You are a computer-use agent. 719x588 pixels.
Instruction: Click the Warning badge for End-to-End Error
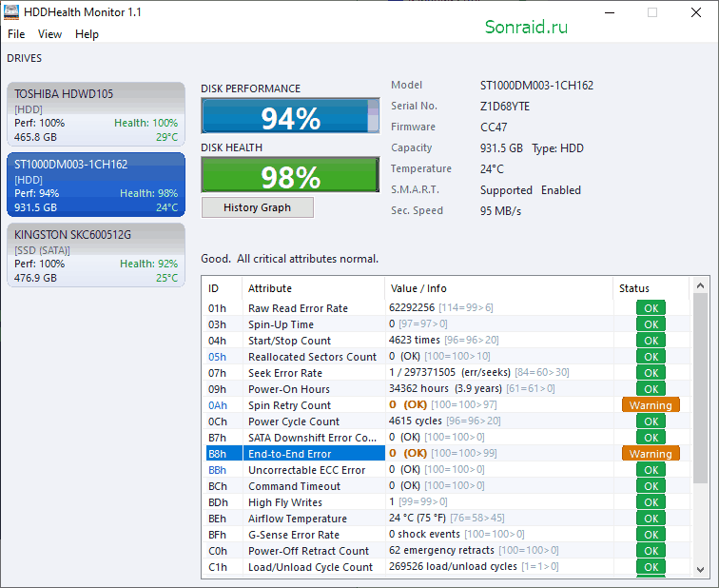651,454
